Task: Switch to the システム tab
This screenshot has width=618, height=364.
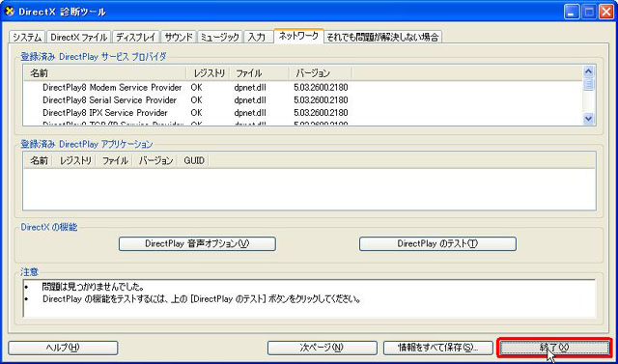Action: point(27,37)
